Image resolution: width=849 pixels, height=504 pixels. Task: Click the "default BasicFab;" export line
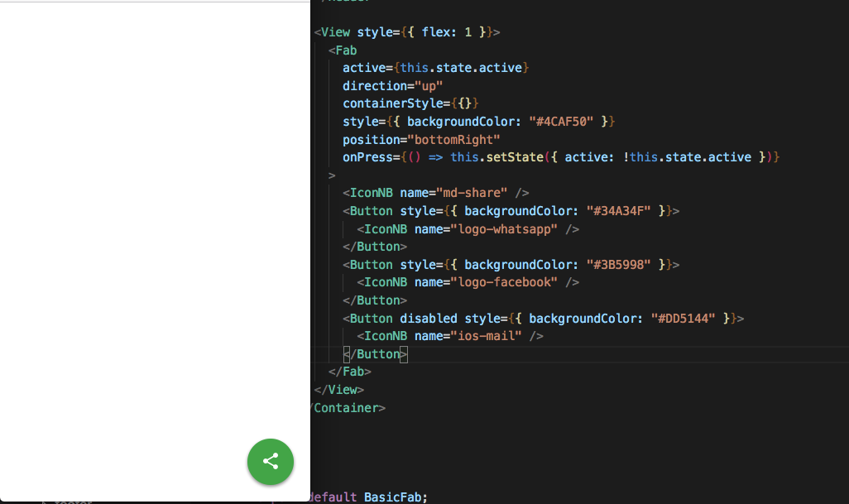pos(369,497)
